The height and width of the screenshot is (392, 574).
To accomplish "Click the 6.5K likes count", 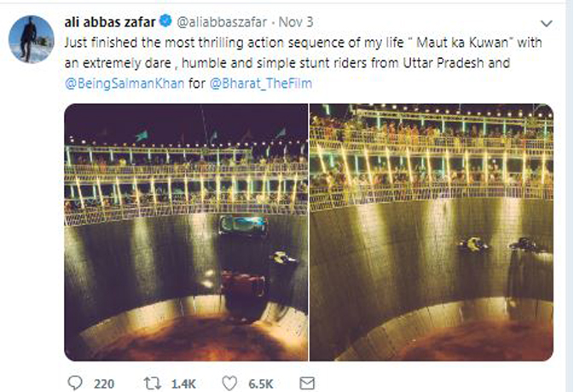I will point(259,383).
